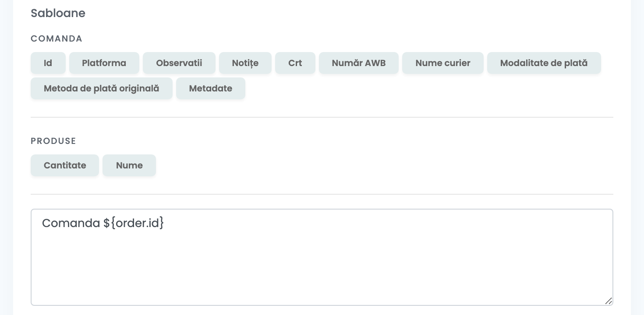
Task: Click the Notițe chip
Action: [245, 63]
